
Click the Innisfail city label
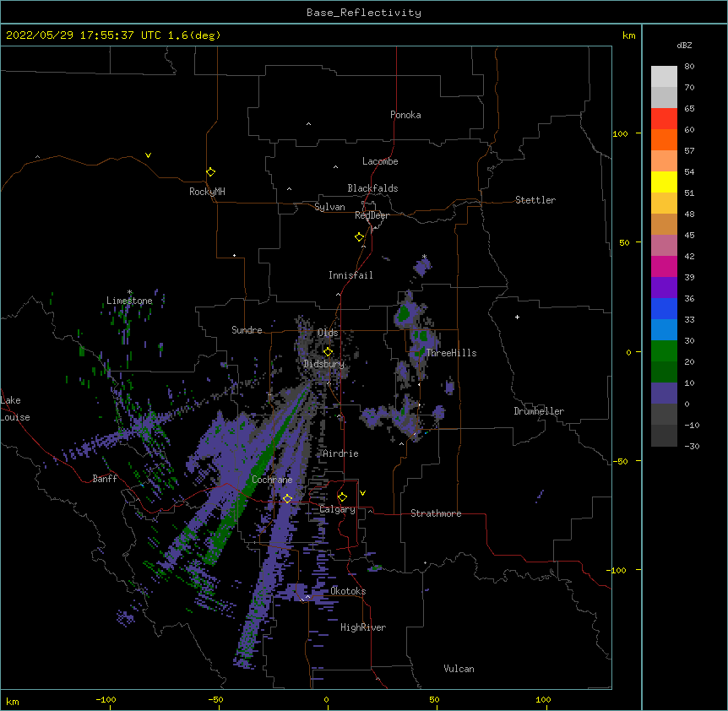coord(350,275)
